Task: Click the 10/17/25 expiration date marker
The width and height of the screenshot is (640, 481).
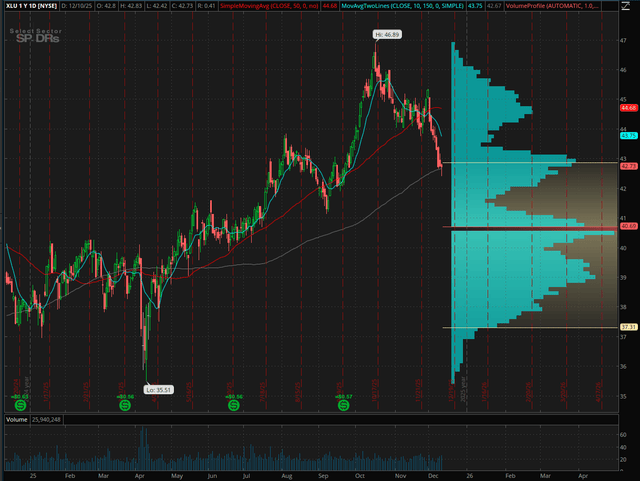Action: 375,390
